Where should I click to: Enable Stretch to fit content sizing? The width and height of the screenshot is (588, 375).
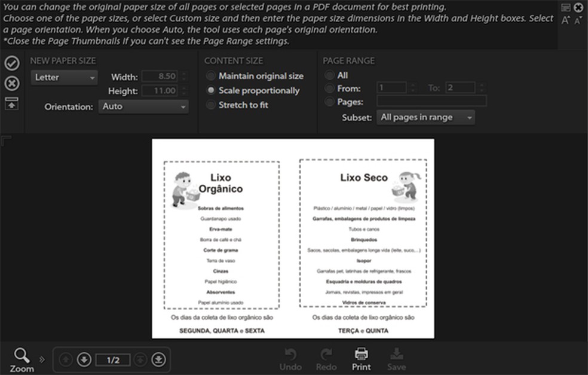click(211, 105)
